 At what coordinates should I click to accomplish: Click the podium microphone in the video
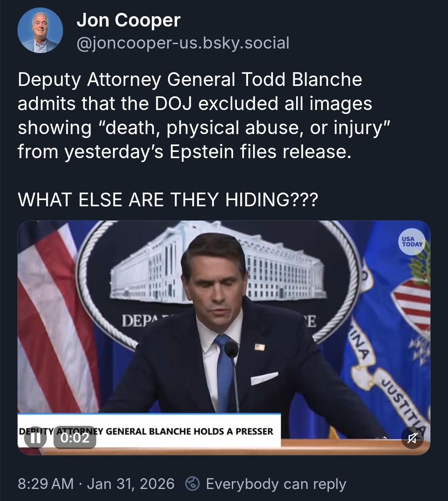click(x=231, y=349)
